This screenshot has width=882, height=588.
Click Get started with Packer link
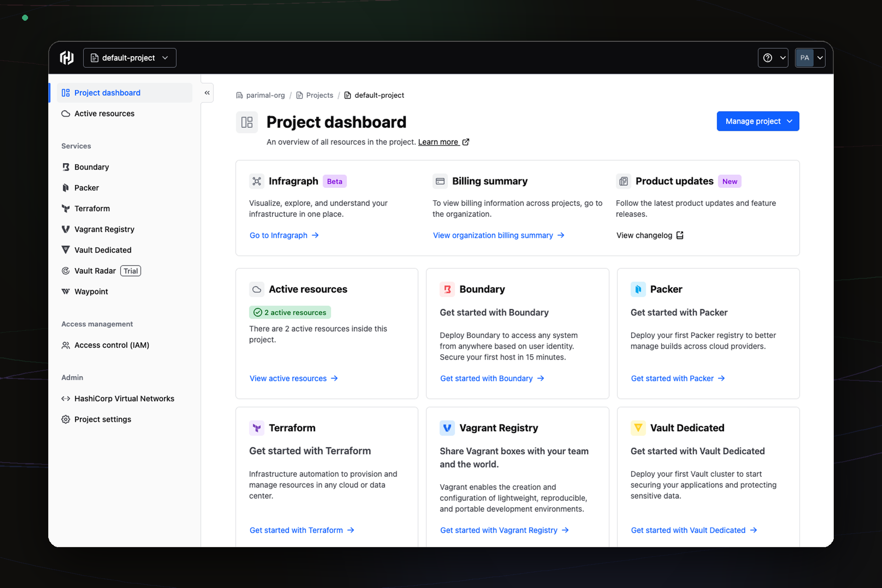(678, 379)
